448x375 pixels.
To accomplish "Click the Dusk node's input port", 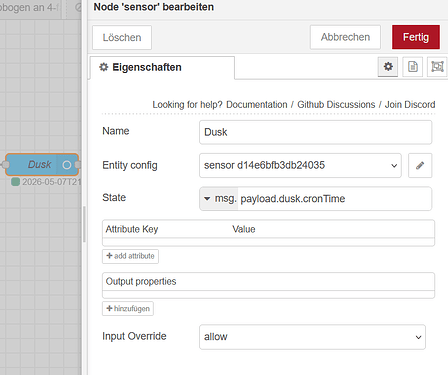I will (5, 164).
